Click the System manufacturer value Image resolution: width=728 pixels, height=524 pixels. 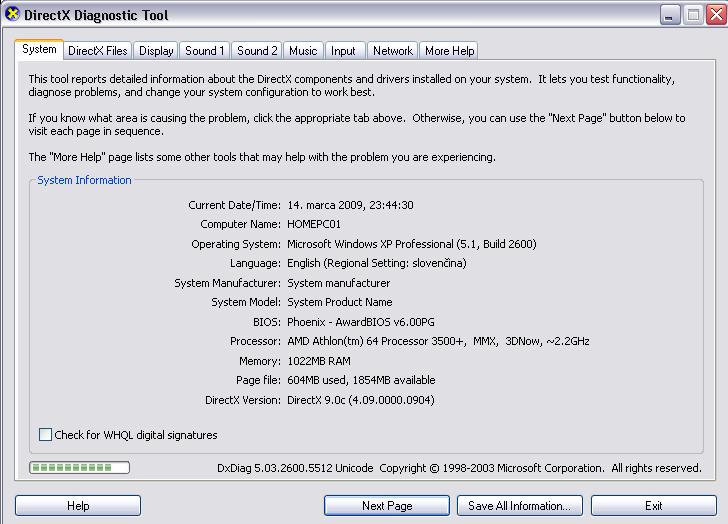[x=338, y=283]
